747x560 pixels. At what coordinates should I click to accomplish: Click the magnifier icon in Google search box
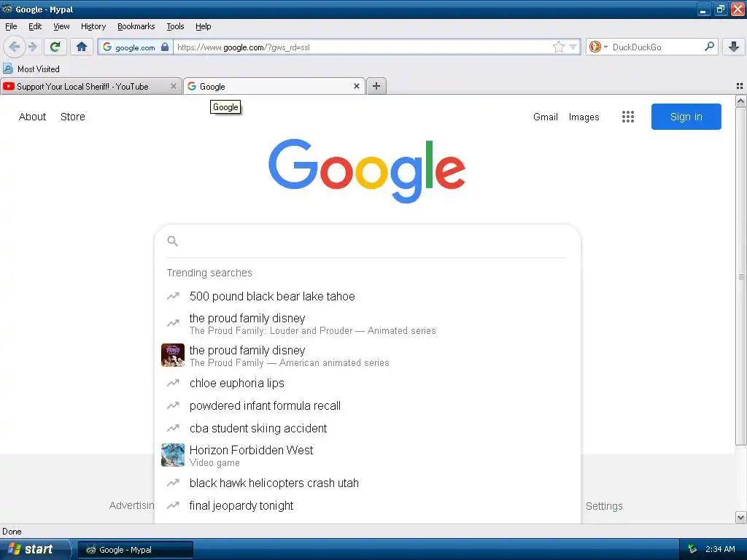tap(172, 241)
